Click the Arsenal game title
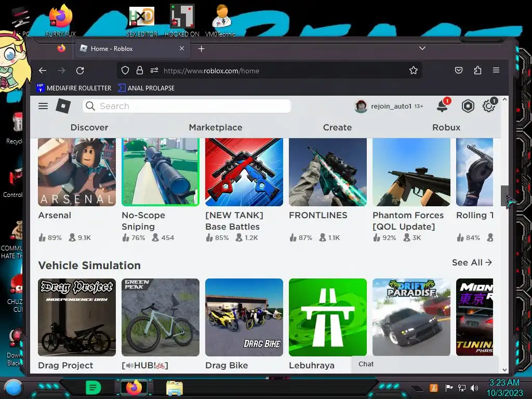 55,215
